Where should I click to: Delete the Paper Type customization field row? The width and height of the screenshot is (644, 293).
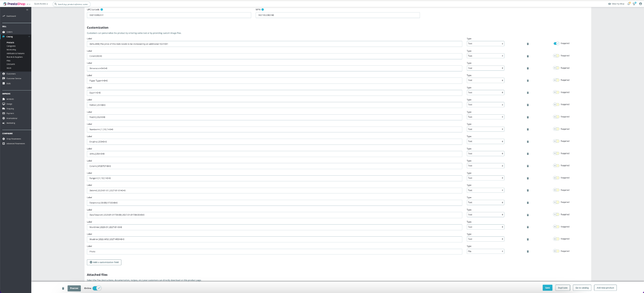pos(528,80)
